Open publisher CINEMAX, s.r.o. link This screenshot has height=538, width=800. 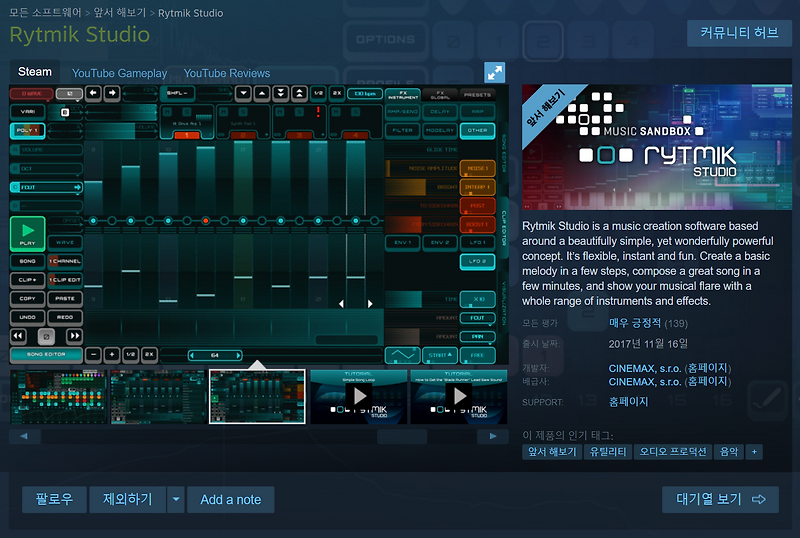coord(644,382)
